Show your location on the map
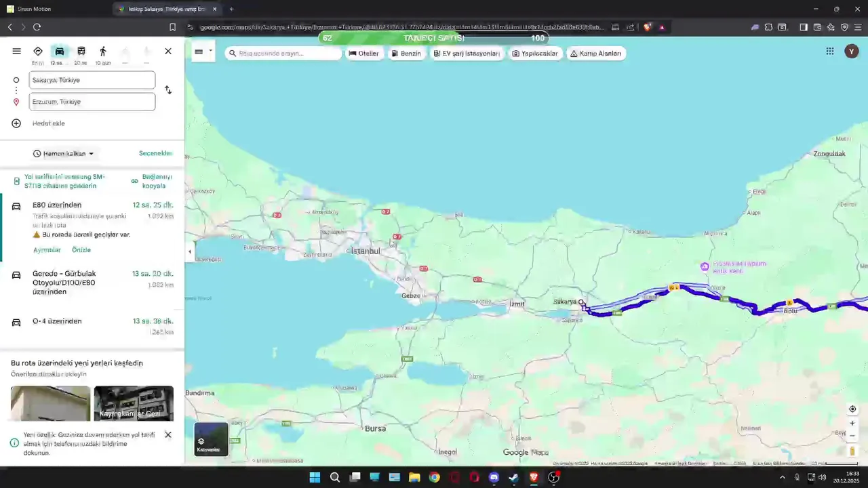868x488 pixels. click(852, 409)
